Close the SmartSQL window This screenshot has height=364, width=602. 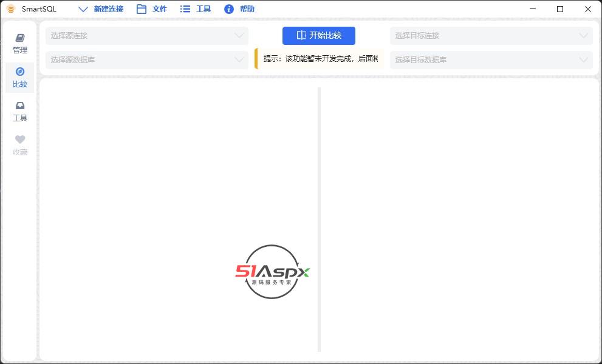pyautogui.click(x=588, y=9)
